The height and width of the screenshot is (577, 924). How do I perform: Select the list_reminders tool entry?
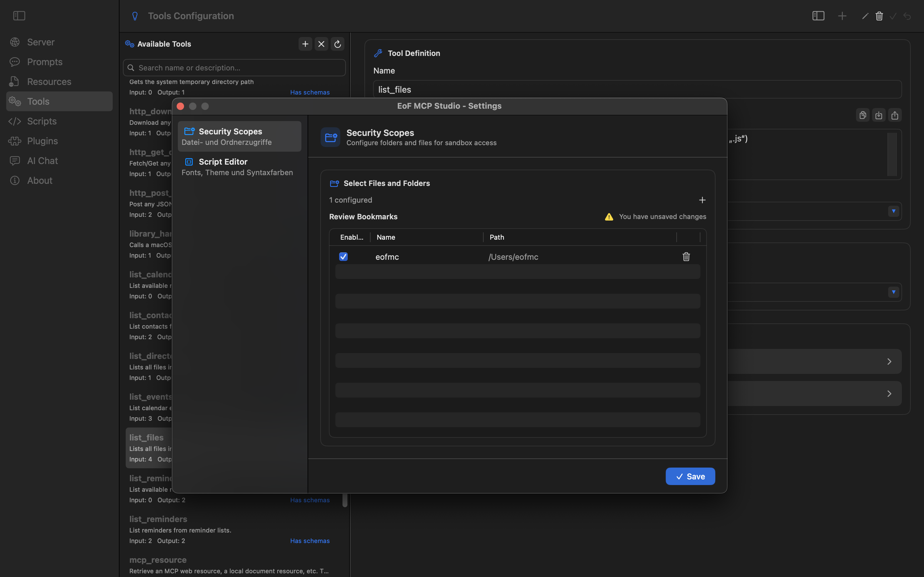tap(234, 529)
